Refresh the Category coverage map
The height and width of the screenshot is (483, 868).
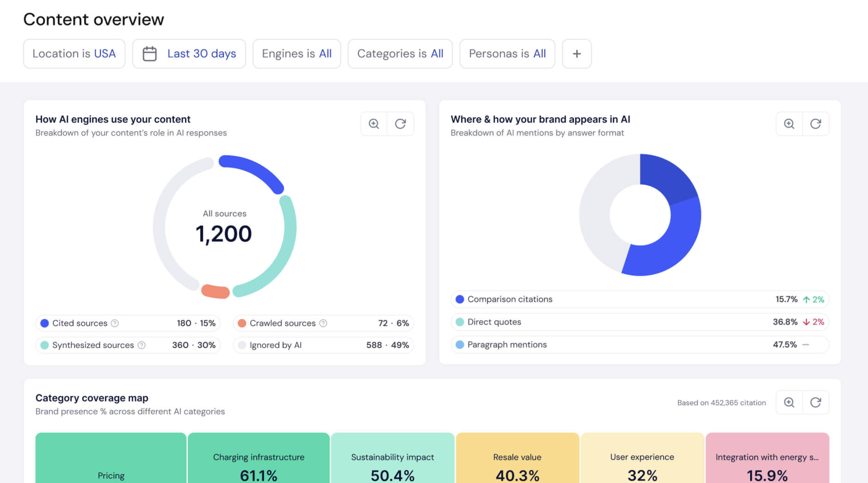[x=815, y=402]
